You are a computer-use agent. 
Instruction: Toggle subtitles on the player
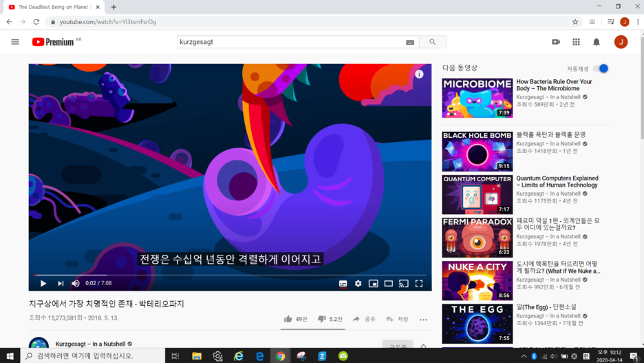343,284
